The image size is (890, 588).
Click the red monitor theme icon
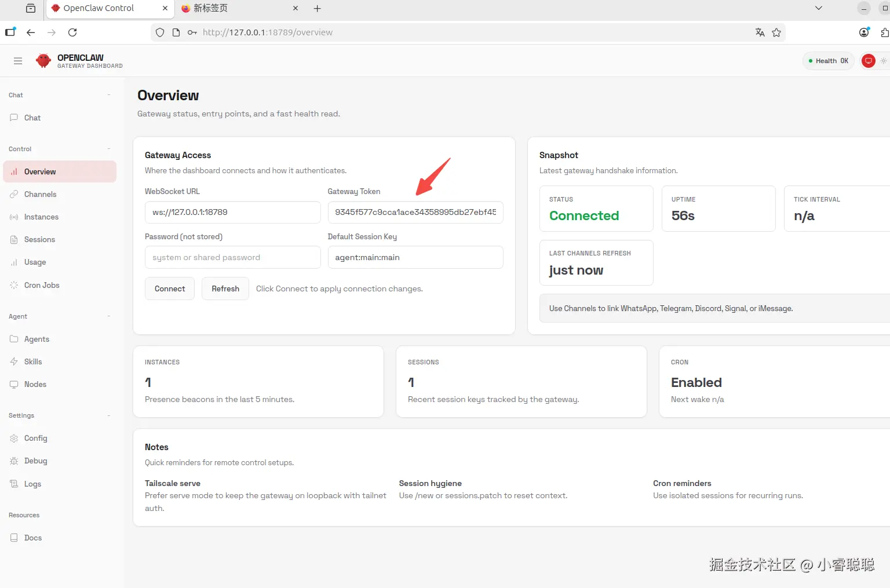tap(869, 61)
